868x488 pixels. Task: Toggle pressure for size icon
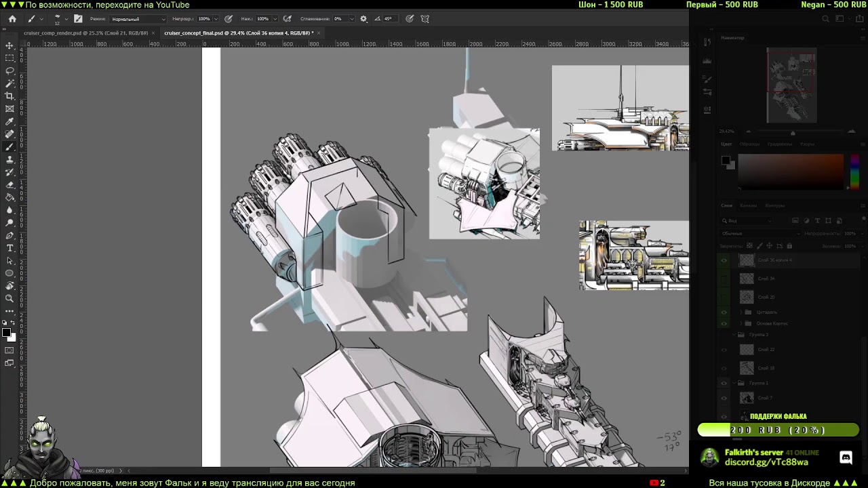[410, 19]
